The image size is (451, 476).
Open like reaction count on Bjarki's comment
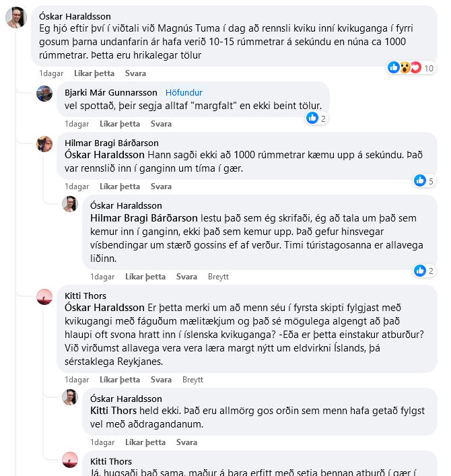click(316, 118)
